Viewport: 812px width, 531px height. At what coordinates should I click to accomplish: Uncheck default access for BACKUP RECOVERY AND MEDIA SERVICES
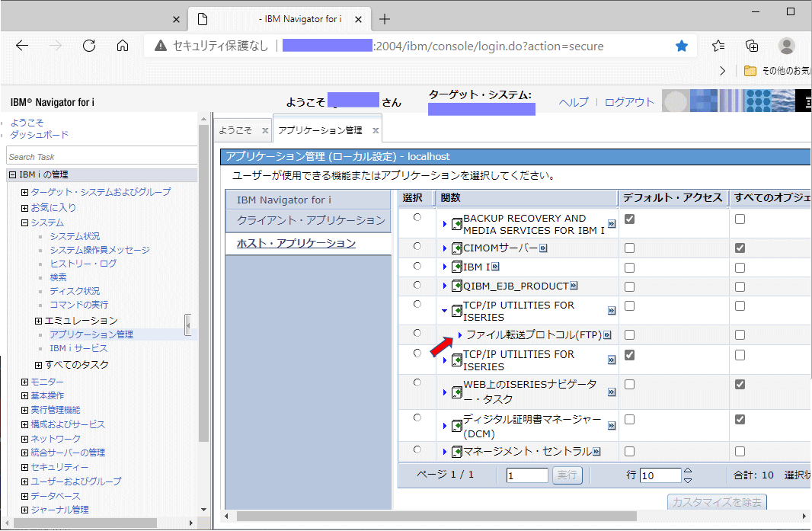[x=629, y=219]
